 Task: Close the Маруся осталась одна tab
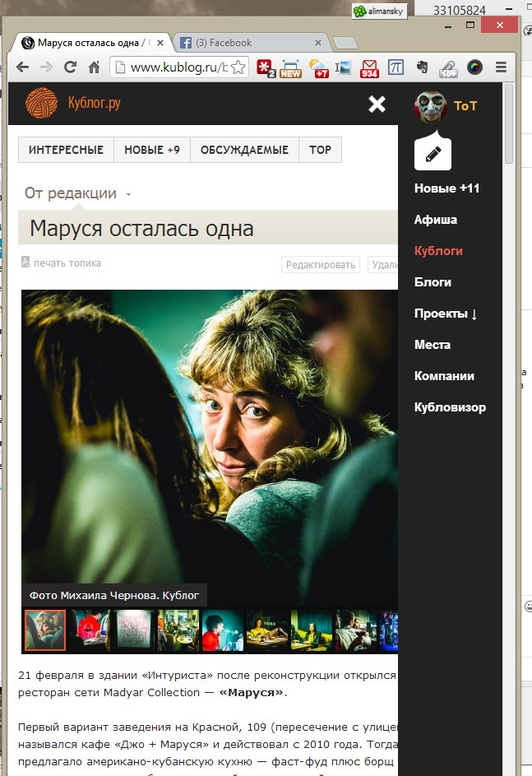160,43
